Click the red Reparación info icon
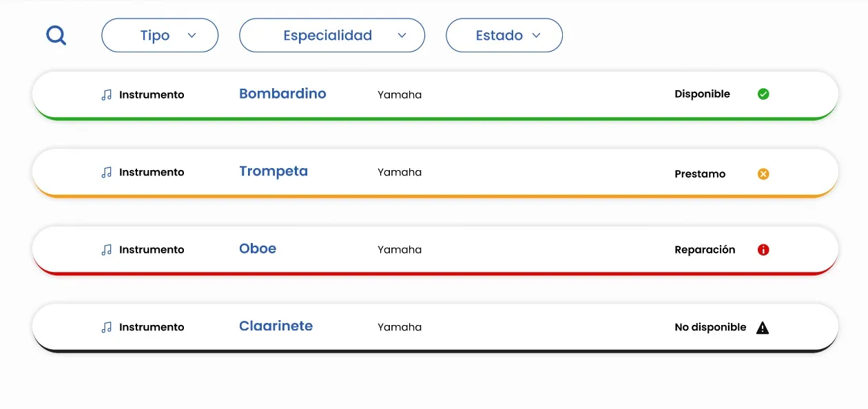 pyautogui.click(x=763, y=250)
